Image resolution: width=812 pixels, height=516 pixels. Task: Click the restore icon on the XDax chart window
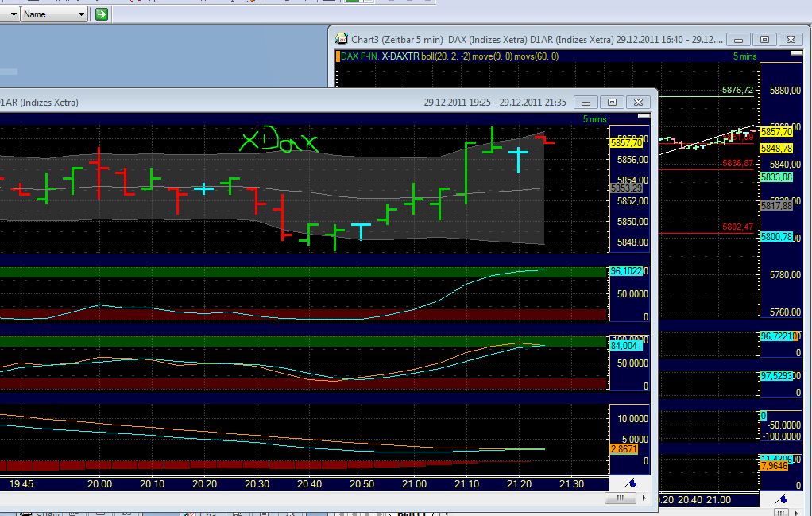[612, 103]
